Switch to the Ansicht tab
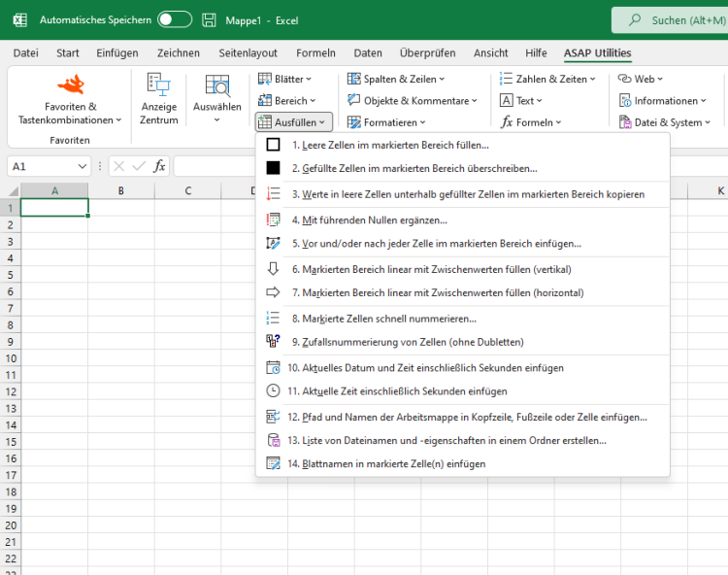This screenshot has height=575, width=728. click(491, 53)
